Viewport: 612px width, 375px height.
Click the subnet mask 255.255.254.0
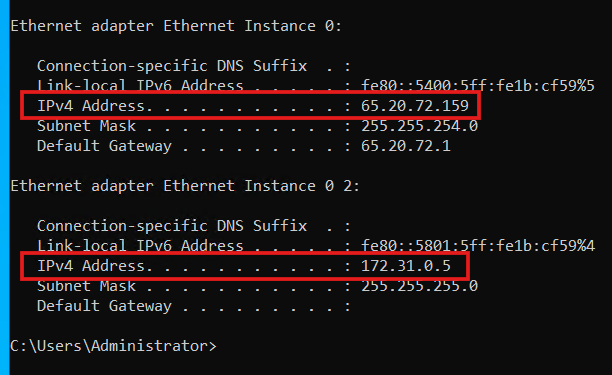(x=419, y=126)
